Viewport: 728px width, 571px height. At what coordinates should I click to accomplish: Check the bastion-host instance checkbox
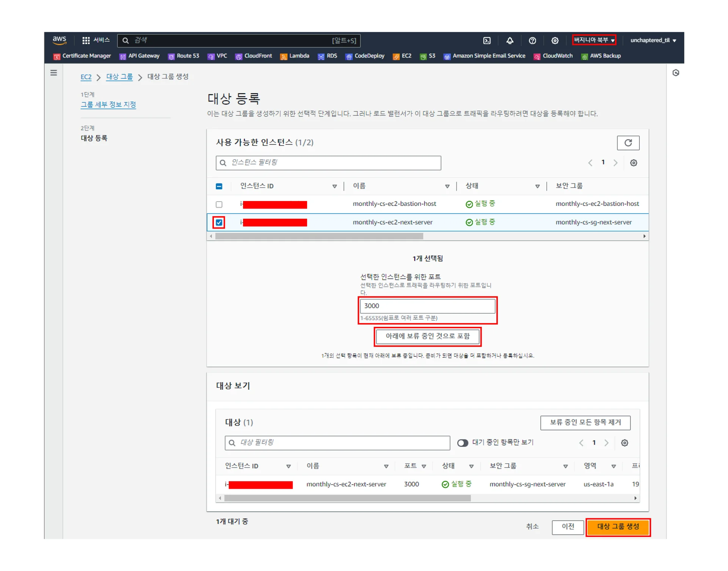click(x=219, y=204)
